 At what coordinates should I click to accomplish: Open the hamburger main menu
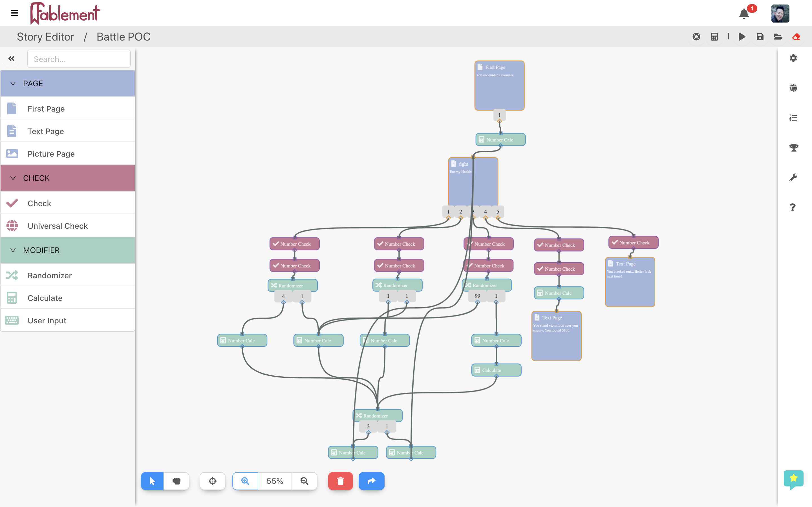point(14,13)
